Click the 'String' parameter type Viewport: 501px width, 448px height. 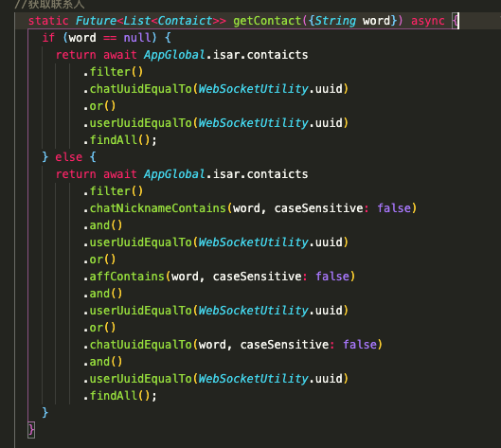click(335, 21)
